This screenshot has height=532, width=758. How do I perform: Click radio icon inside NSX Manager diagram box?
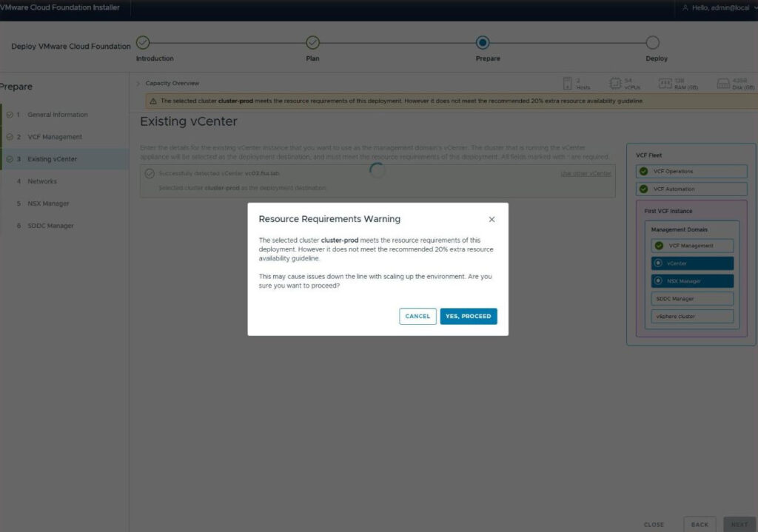click(658, 280)
